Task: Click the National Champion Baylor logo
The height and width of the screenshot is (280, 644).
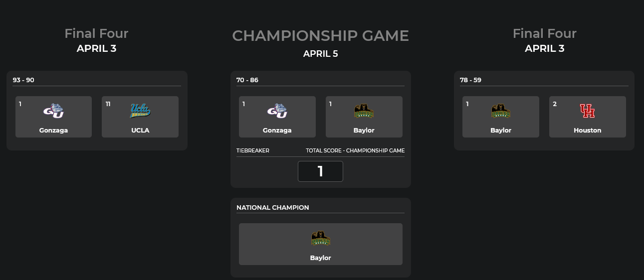Action: click(320, 239)
